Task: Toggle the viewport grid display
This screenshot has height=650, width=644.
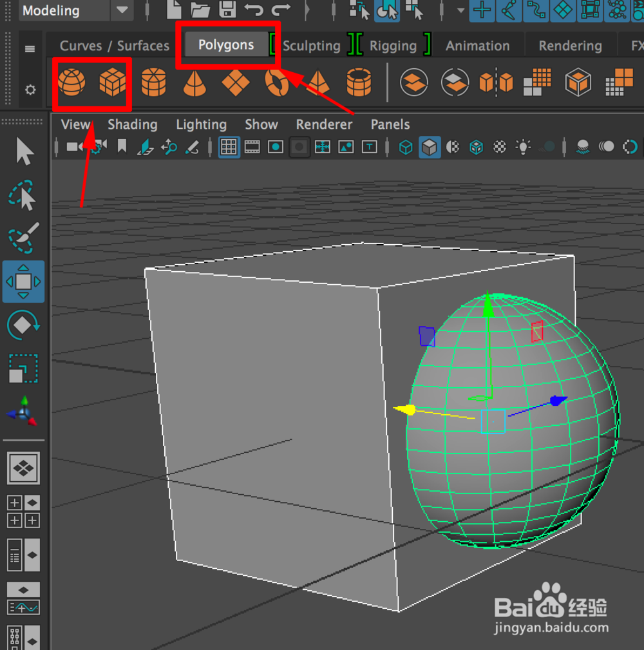Action: click(x=229, y=147)
